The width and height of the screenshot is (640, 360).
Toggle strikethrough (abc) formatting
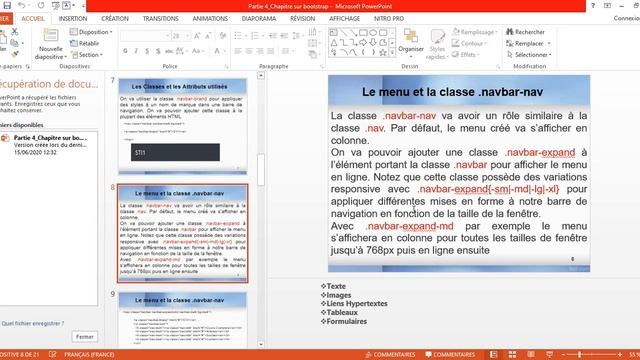pyautogui.click(x=169, y=51)
